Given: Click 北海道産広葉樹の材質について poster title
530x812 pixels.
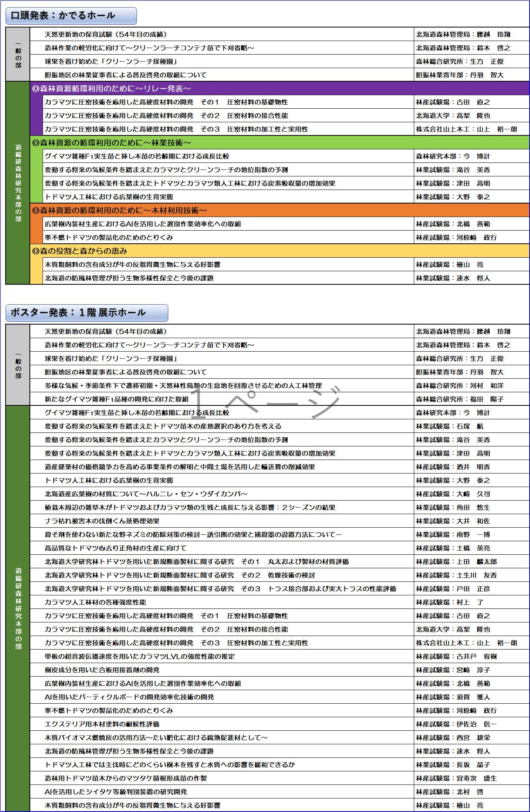Looking at the screenshot, I should 146,494.
